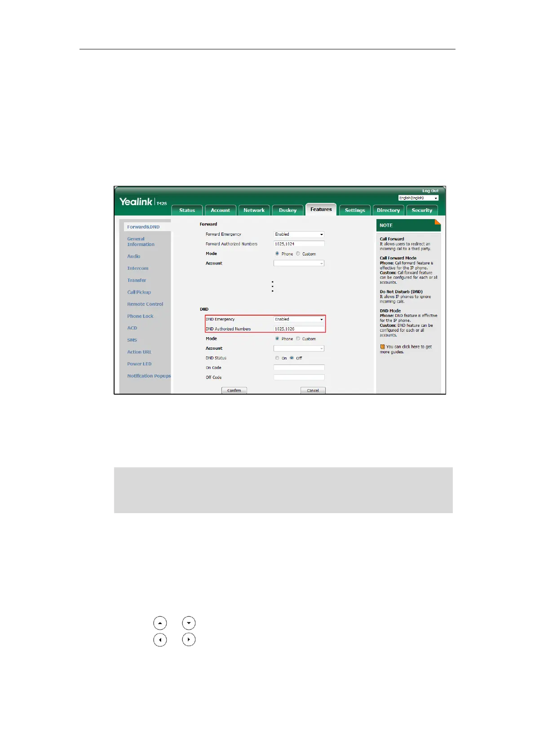
Task: Switch to the Directory tab
Action: 389,210
